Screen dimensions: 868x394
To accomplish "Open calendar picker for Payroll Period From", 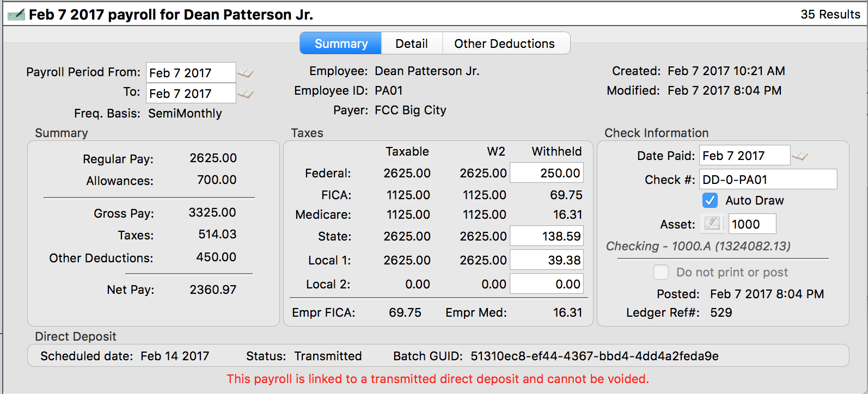I will pos(246,73).
